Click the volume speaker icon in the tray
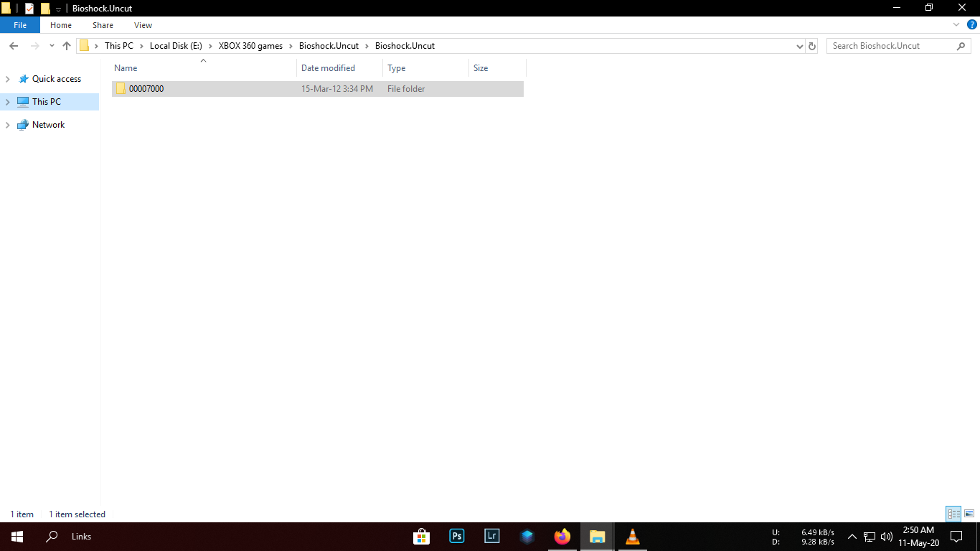Screen dimensions: 980x551 887,537
